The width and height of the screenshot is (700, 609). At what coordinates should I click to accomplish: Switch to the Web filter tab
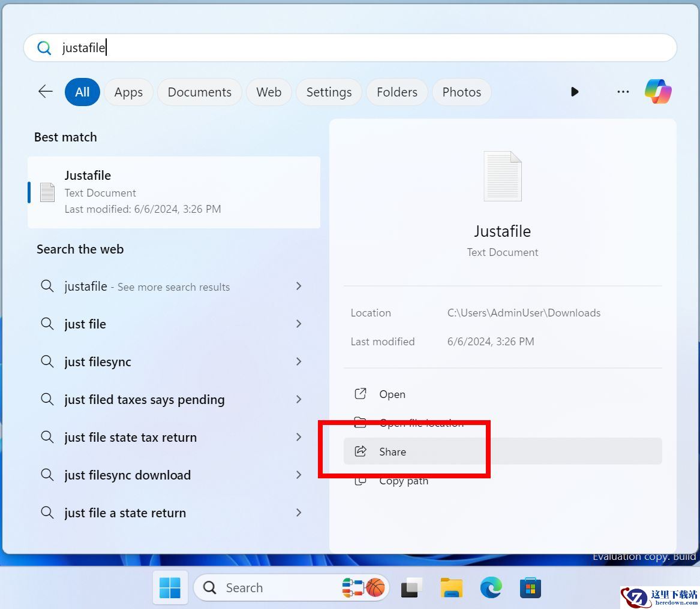pos(269,92)
